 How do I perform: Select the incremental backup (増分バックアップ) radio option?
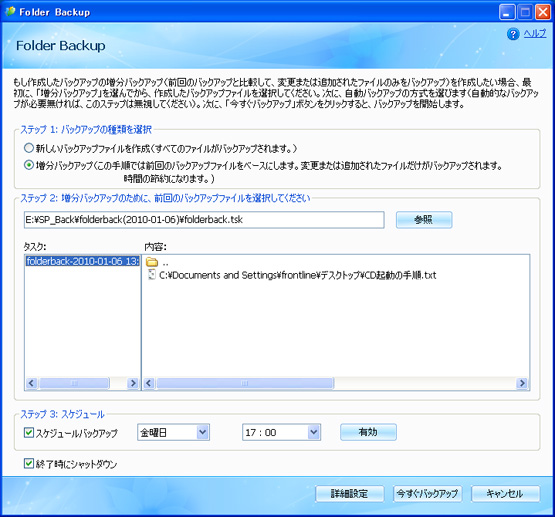coord(29,165)
